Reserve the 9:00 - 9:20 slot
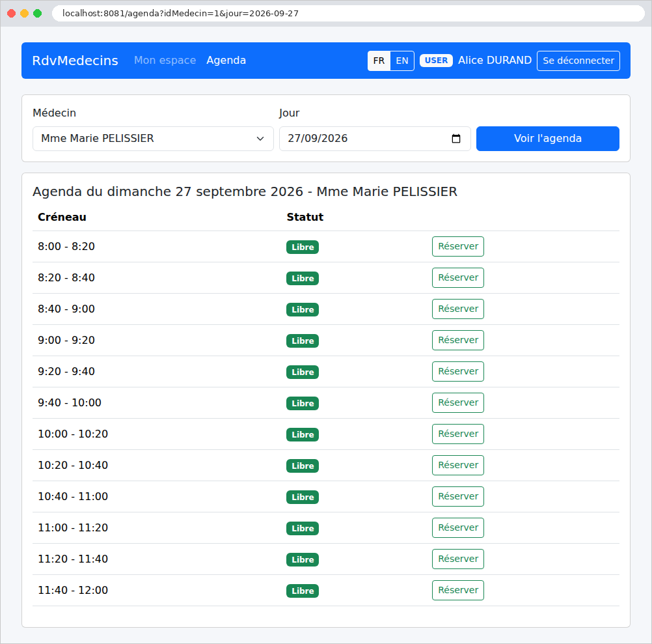Image resolution: width=652 pixels, height=644 pixels. pos(458,340)
